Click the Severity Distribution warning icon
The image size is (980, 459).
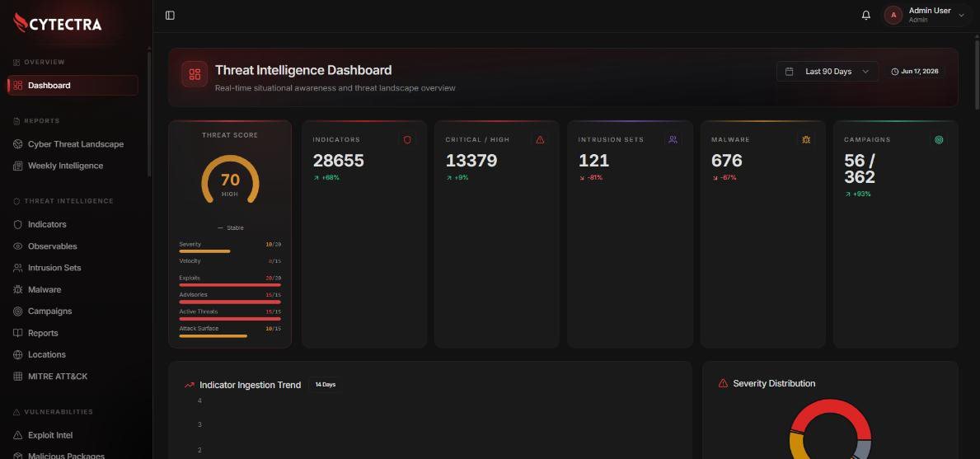pos(723,383)
